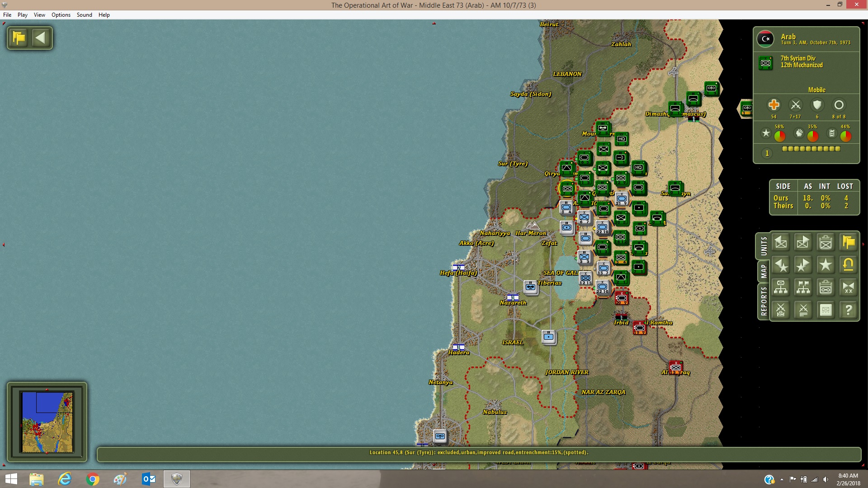The width and height of the screenshot is (868, 488).
Task: Click the bowtie XX division icon
Action: (848, 287)
